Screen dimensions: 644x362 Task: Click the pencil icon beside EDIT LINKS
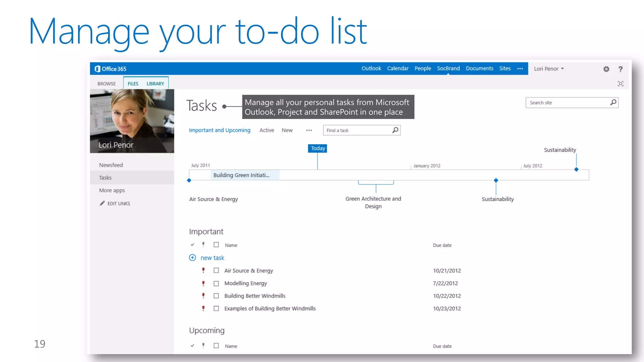pyautogui.click(x=102, y=203)
